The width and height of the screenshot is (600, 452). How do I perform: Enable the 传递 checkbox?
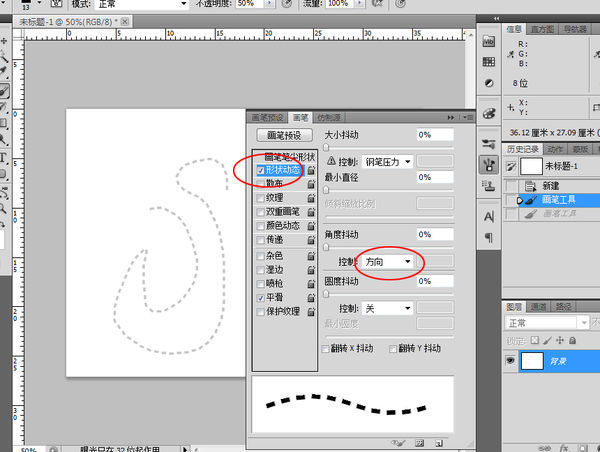click(261, 240)
